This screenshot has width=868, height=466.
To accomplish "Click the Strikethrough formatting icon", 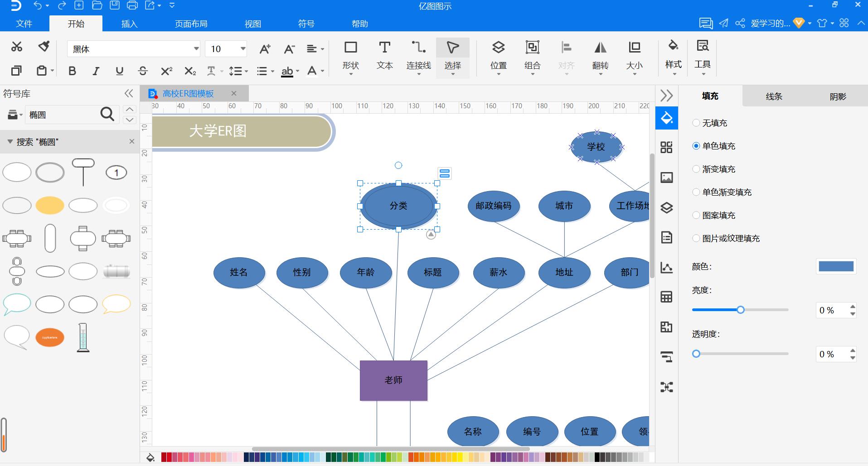I will click(x=143, y=71).
